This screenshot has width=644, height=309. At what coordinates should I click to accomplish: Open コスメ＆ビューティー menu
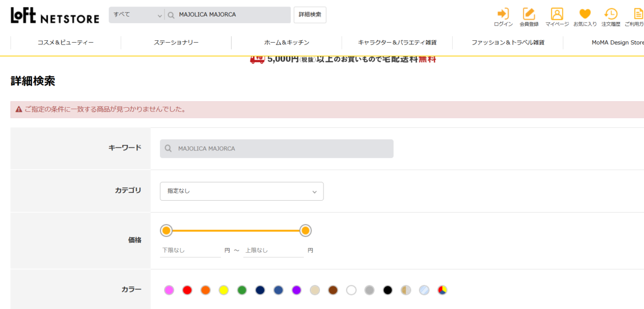[x=65, y=43]
